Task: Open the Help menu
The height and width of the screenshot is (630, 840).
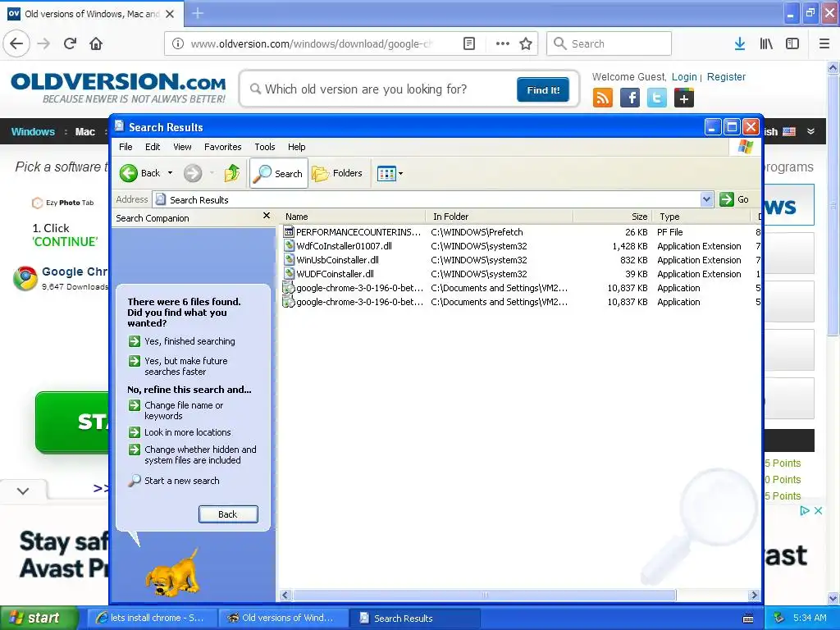Action: [297, 147]
